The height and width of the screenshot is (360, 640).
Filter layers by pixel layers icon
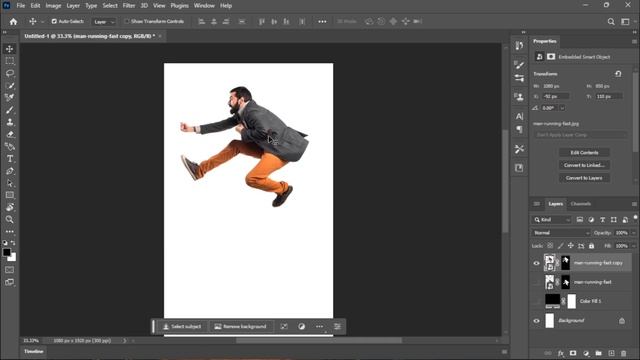580,220
